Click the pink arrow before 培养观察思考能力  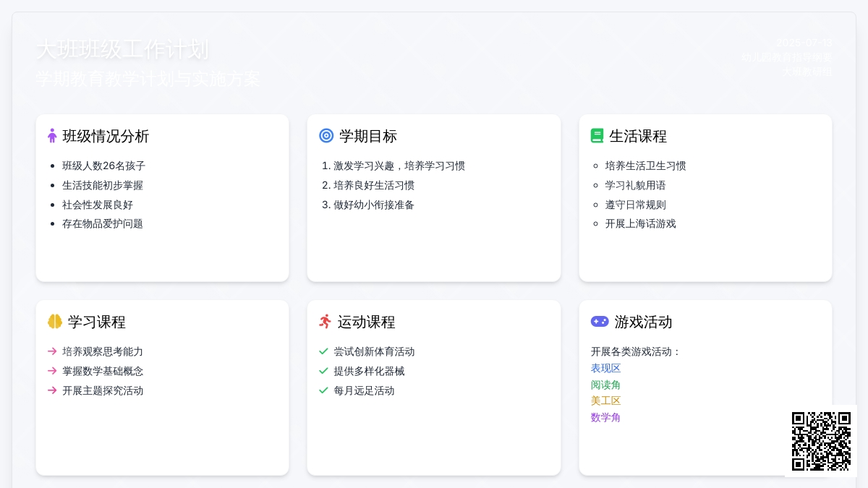click(51, 351)
